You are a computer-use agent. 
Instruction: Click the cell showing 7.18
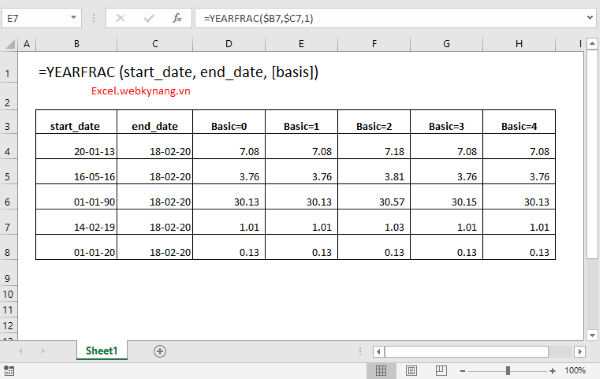tap(374, 146)
